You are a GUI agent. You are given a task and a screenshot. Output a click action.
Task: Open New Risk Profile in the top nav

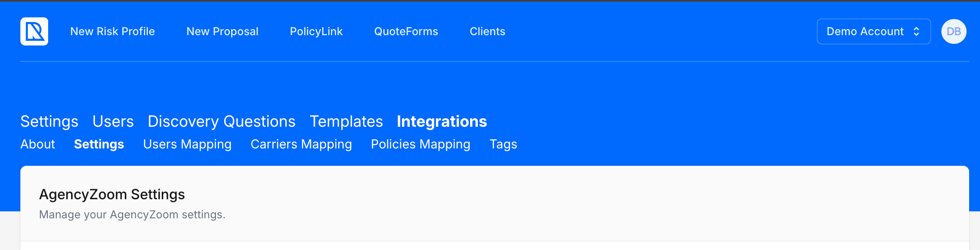(x=112, y=31)
